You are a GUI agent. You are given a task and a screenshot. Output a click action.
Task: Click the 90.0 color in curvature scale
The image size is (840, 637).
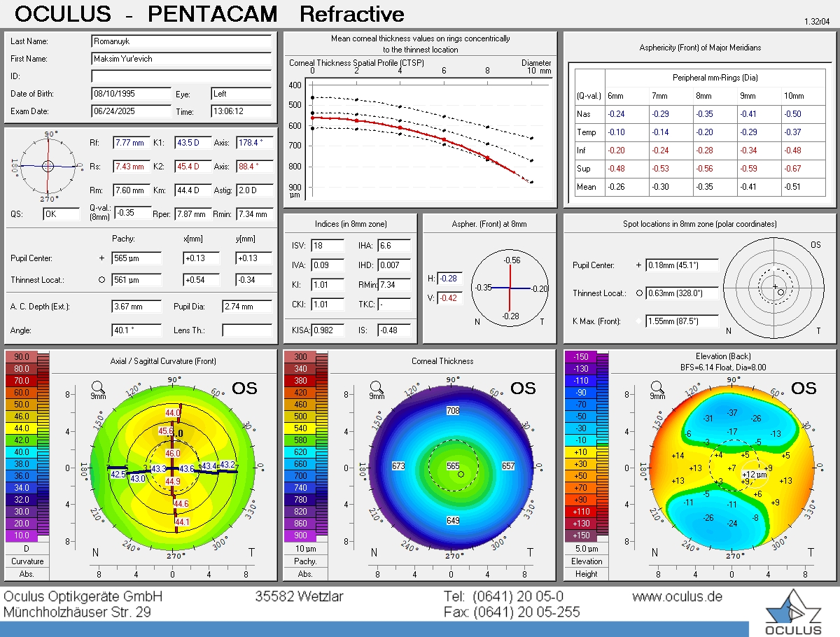pyautogui.click(x=22, y=357)
